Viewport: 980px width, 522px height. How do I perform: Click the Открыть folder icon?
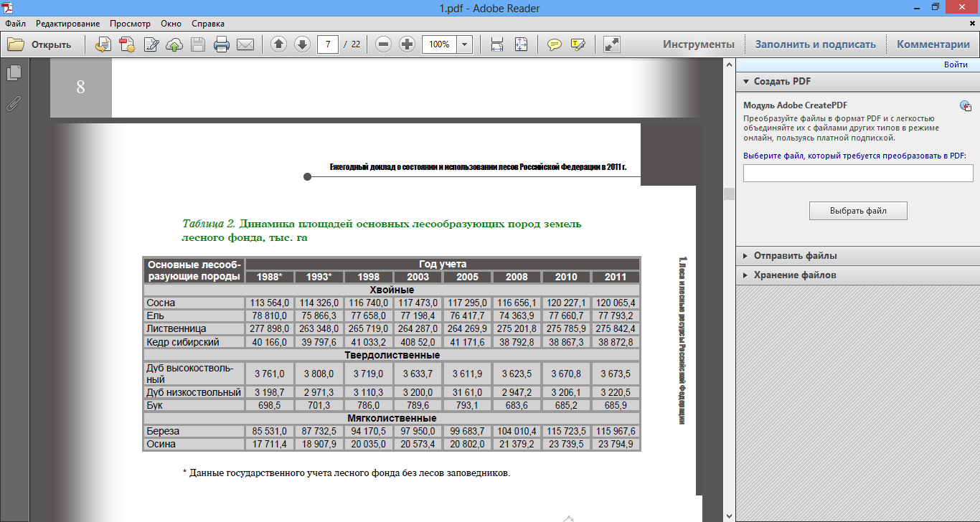(16, 44)
